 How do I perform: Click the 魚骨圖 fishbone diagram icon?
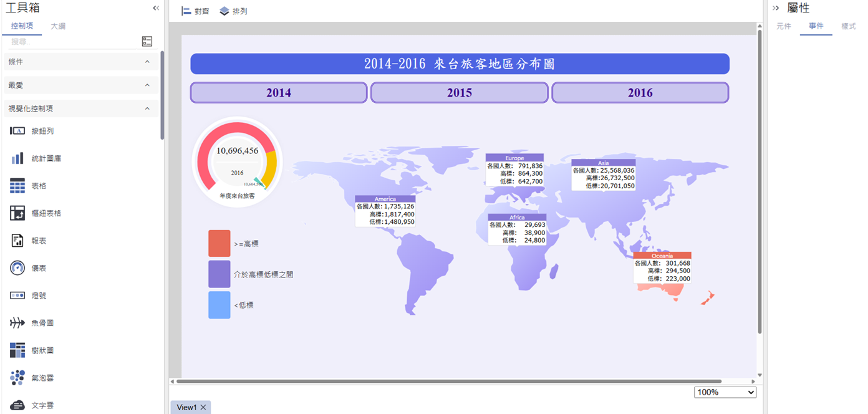[x=17, y=323]
